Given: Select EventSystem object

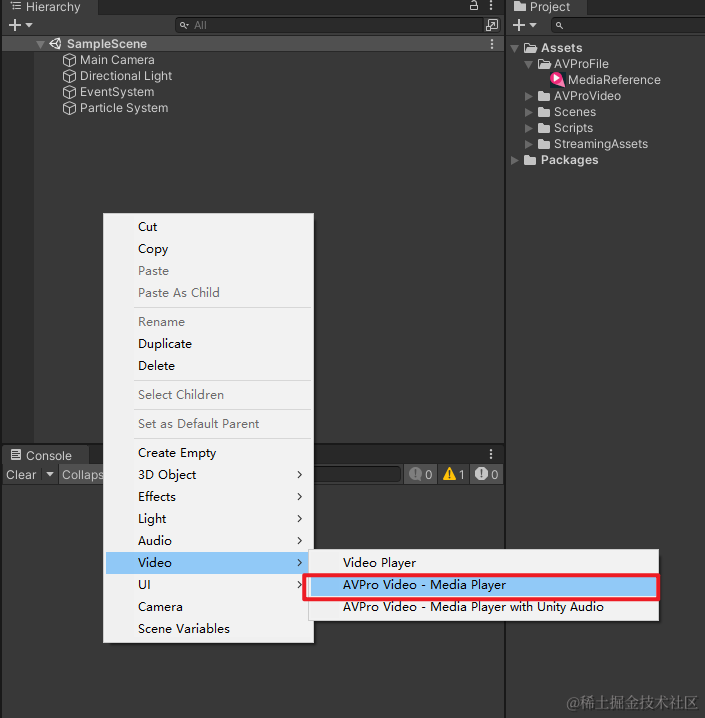Looking at the screenshot, I should (117, 92).
